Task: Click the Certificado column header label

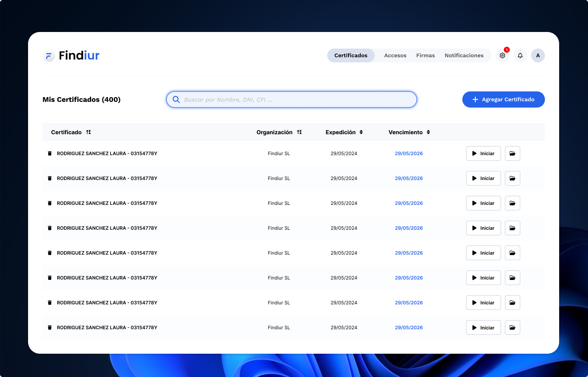Action: [66, 132]
